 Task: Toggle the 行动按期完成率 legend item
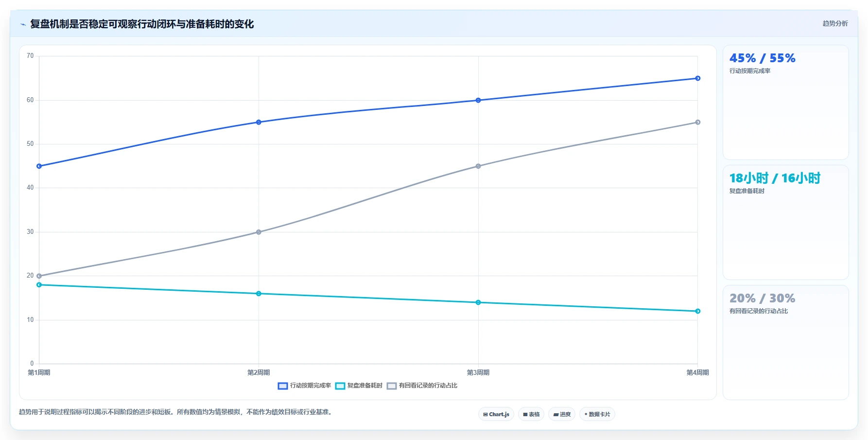point(304,386)
